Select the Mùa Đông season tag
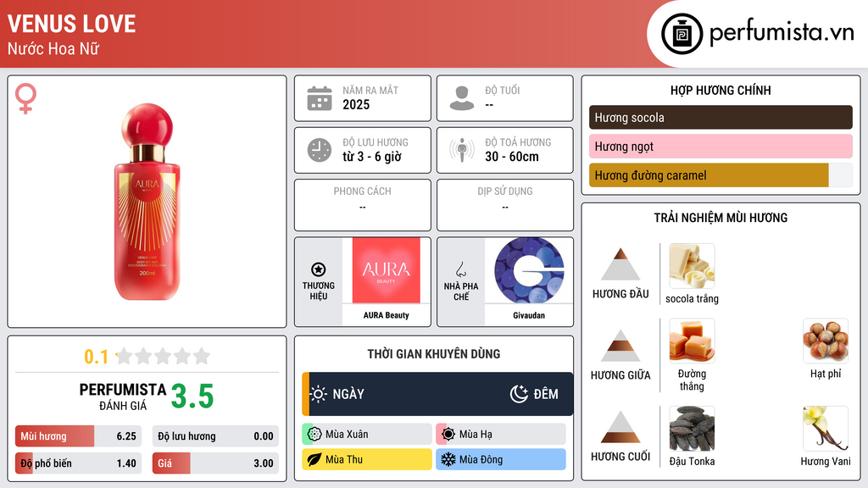Viewport: 868px width, 488px height. (x=501, y=459)
